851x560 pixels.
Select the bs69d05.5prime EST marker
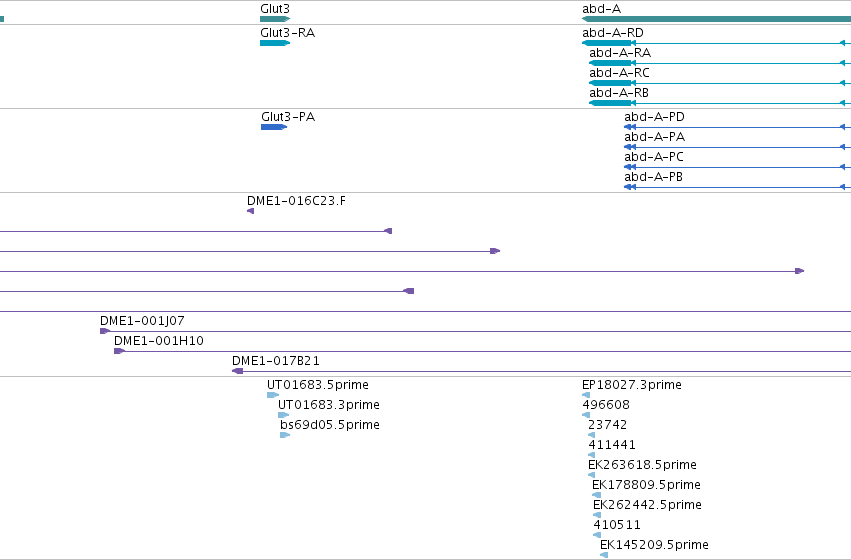point(285,435)
